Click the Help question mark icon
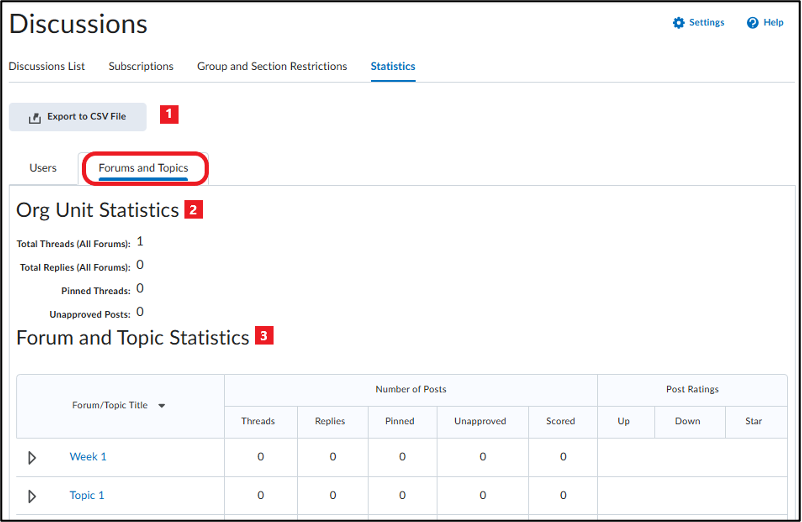The width and height of the screenshot is (802, 522). click(752, 23)
